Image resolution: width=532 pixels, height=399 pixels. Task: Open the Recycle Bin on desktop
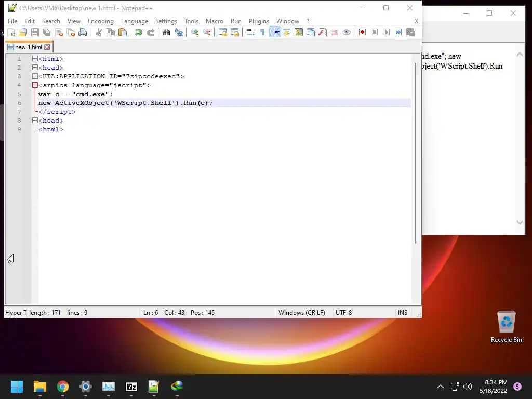pyautogui.click(x=506, y=326)
